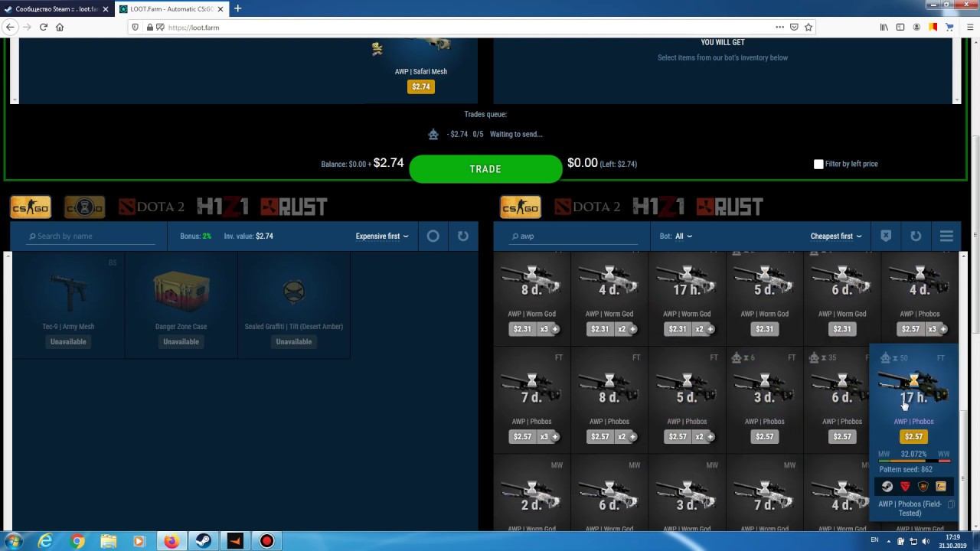Click the Pattern seed: 862 text

pyautogui.click(x=906, y=469)
